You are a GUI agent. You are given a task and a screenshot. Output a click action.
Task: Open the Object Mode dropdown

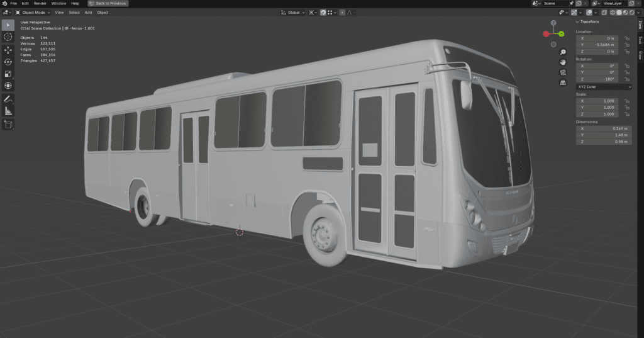pyautogui.click(x=34, y=12)
